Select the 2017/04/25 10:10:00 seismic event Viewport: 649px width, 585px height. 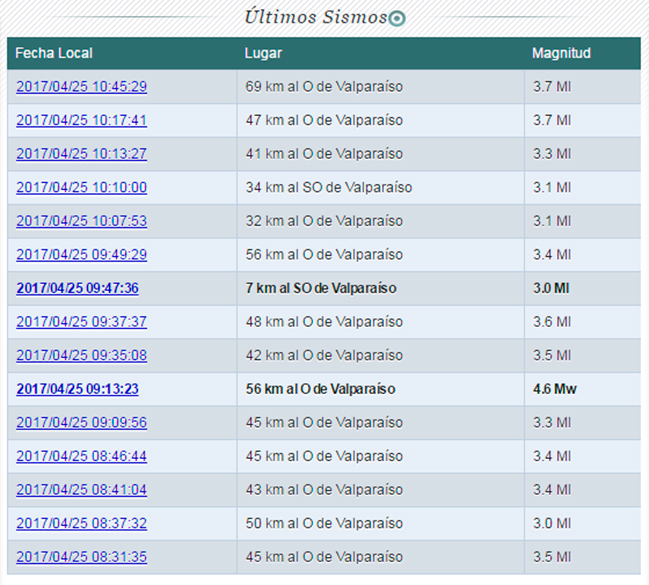point(81,187)
